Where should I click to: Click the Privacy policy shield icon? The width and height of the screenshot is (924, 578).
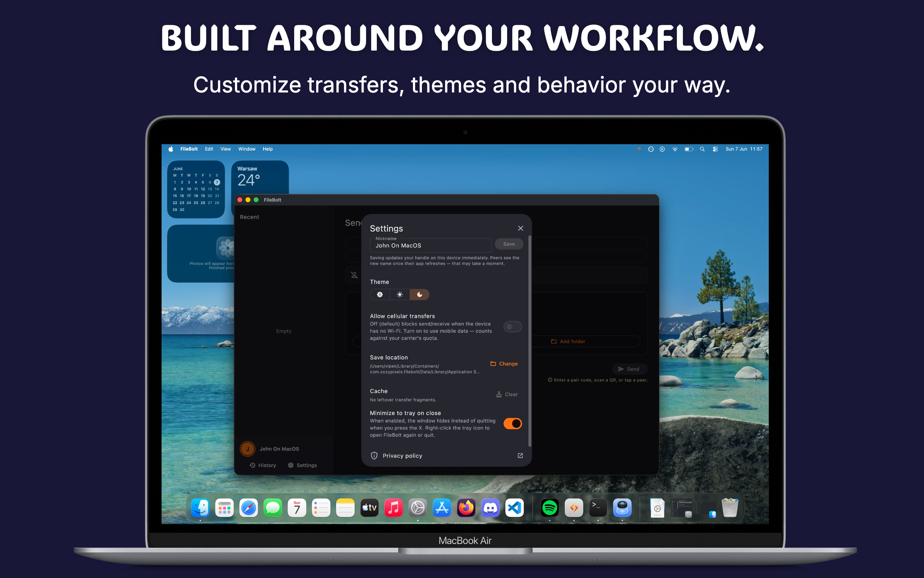click(374, 456)
